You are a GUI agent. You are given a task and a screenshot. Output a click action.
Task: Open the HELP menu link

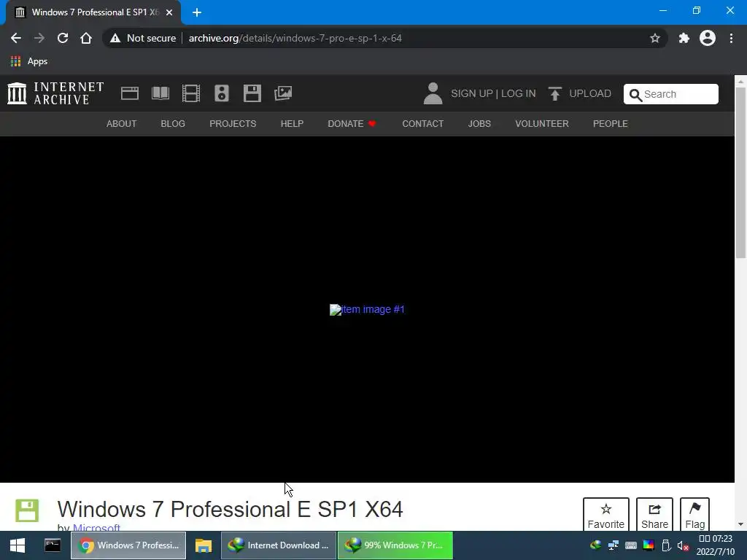point(292,124)
